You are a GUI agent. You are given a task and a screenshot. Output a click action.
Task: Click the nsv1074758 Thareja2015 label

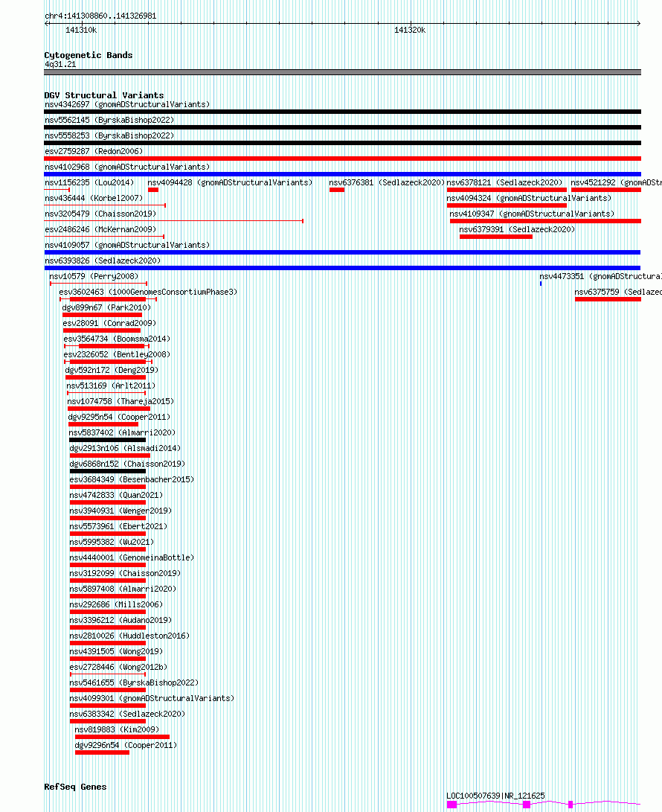coord(120,401)
